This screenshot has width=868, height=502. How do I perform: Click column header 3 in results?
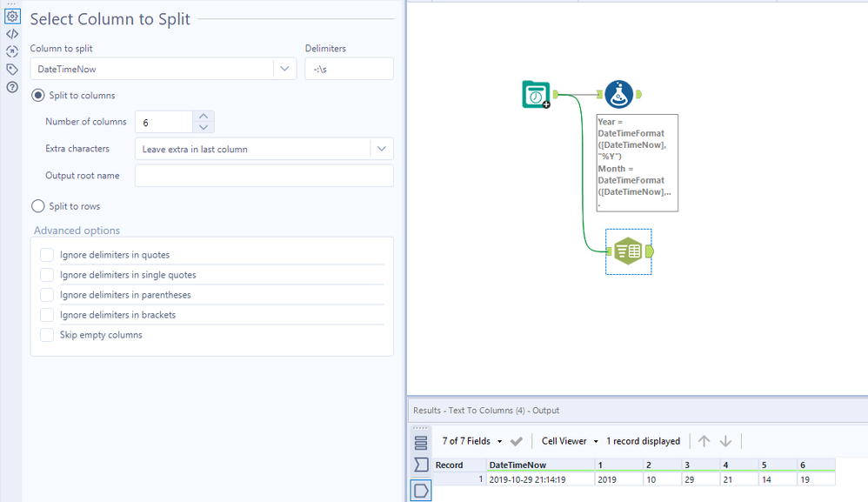point(701,465)
